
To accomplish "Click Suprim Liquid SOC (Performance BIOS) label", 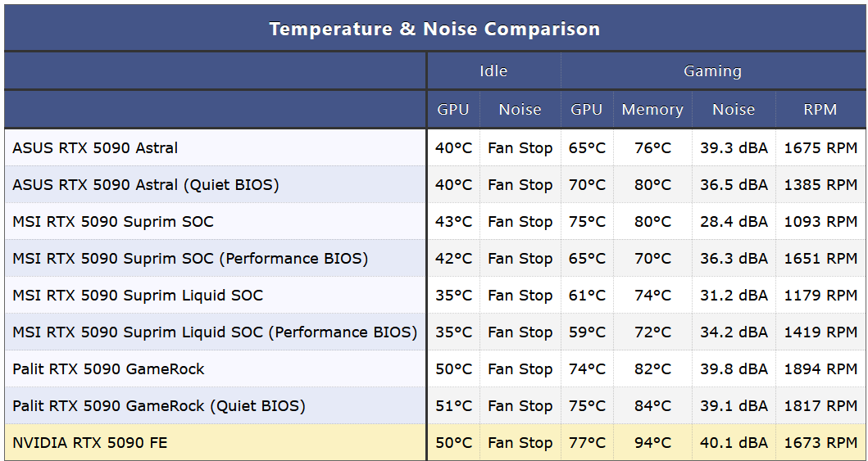I will pos(215,332).
